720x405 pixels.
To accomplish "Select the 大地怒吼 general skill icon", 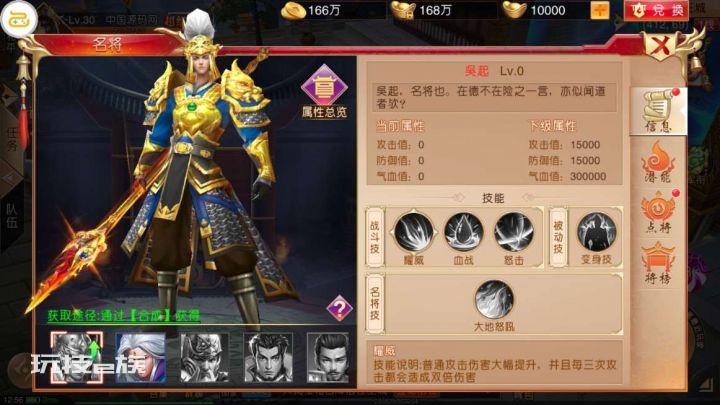I will coord(494,299).
